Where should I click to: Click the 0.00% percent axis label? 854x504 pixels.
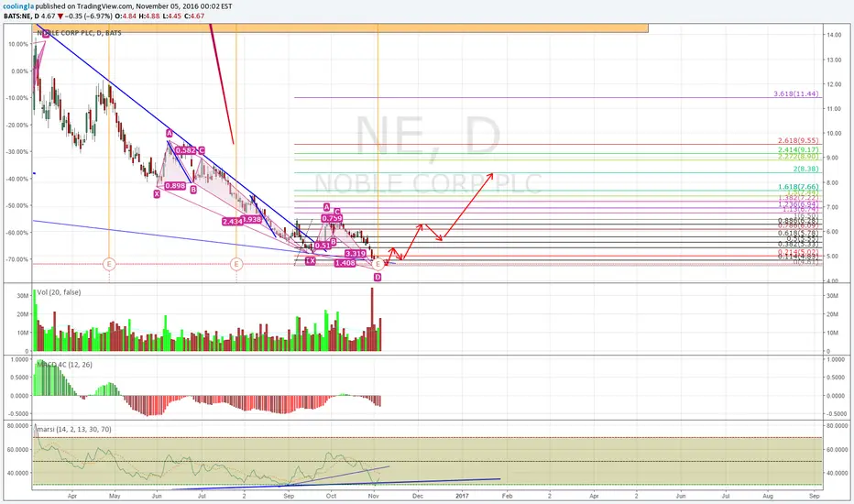point(20,71)
